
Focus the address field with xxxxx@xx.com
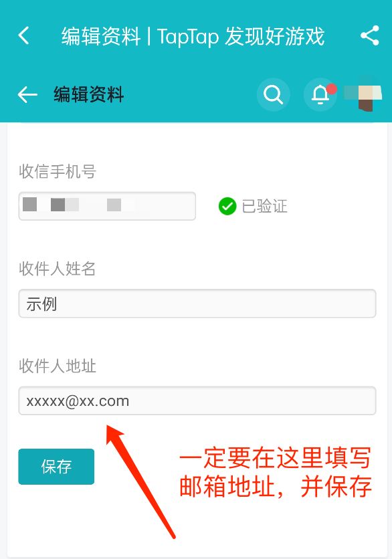coord(197,401)
